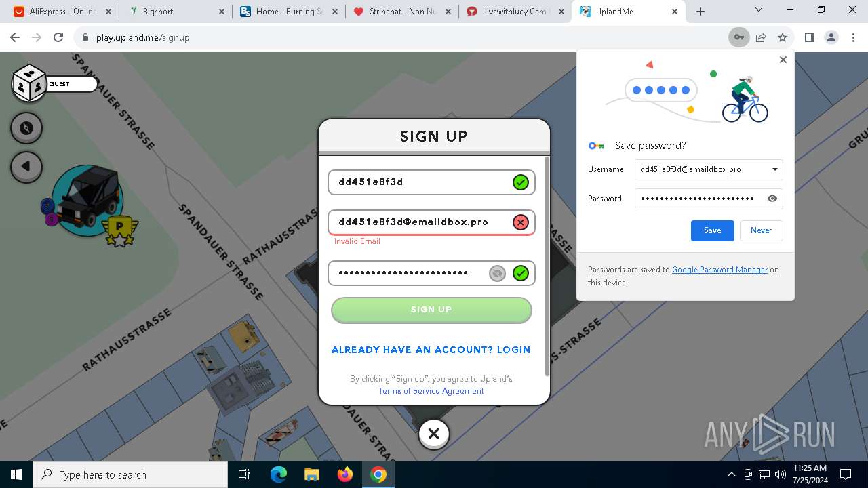Screen dimensions: 868x488
Task: Click the Save button in the password popup
Action: pos(712,230)
